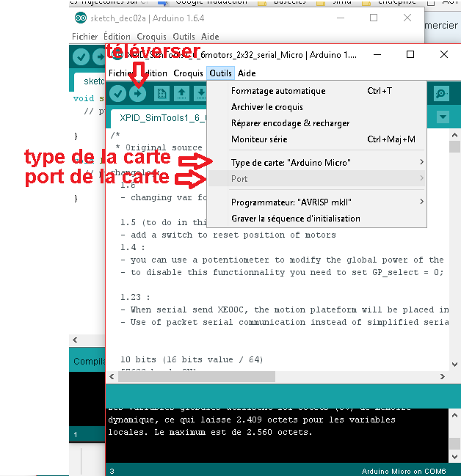Screen dimensions: 461x476
Task: Click code line '10 bits (16 bits value / 64)'
Action: pos(192,359)
